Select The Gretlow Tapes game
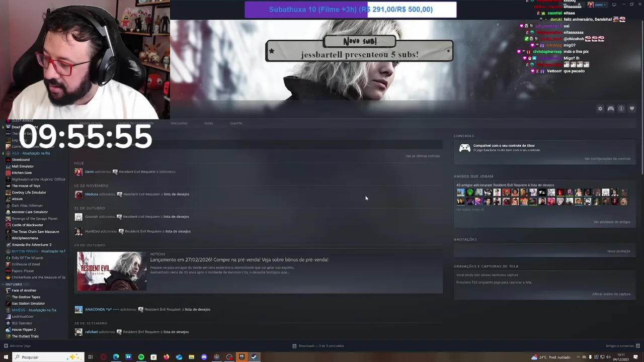Viewport: 644px width, 362px height. (x=26, y=297)
